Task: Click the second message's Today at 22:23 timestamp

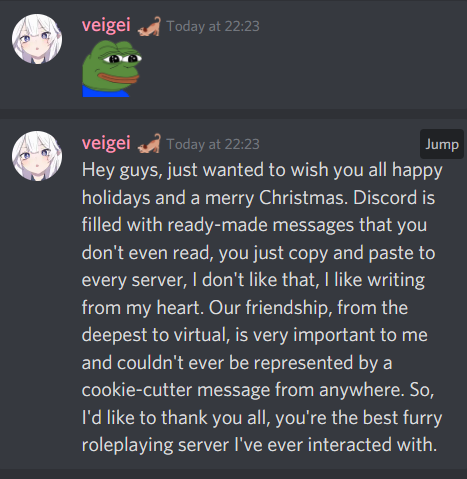Action: click(213, 144)
